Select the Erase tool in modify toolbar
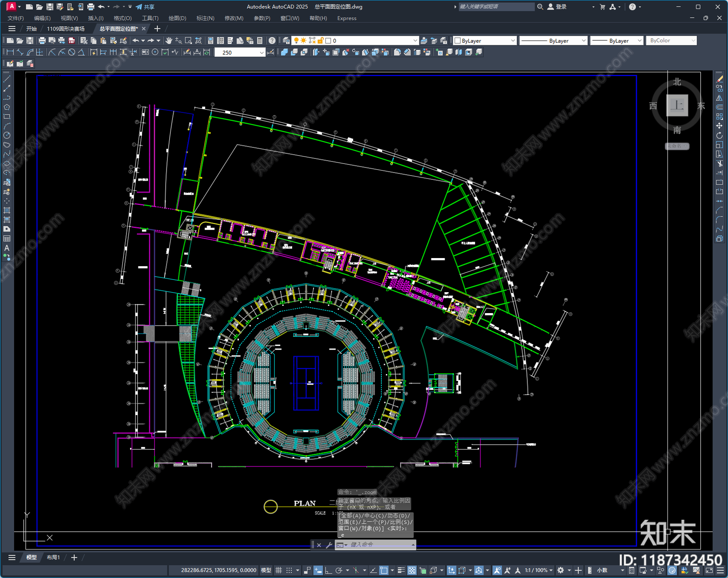The height and width of the screenshot is (578, 728). pyautogui.click(x=719, y=79)
